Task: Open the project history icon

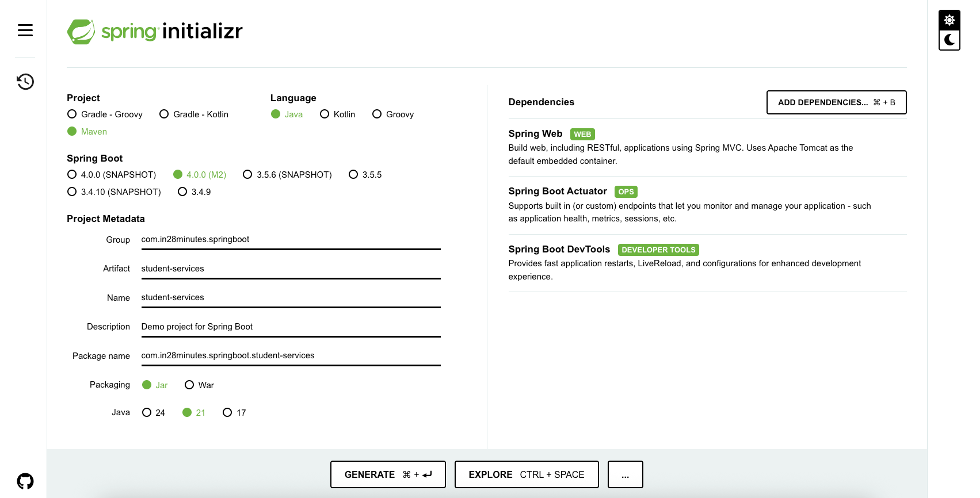Action: pos(25,82)
